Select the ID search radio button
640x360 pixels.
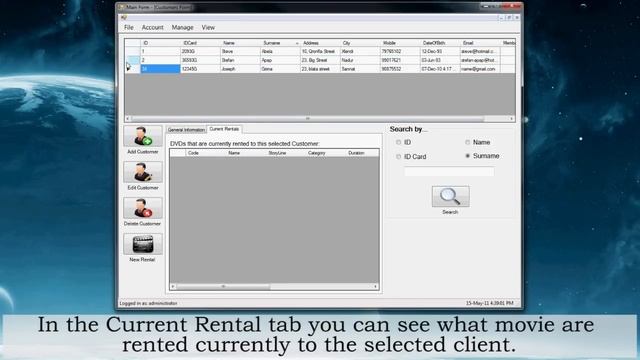398,142
